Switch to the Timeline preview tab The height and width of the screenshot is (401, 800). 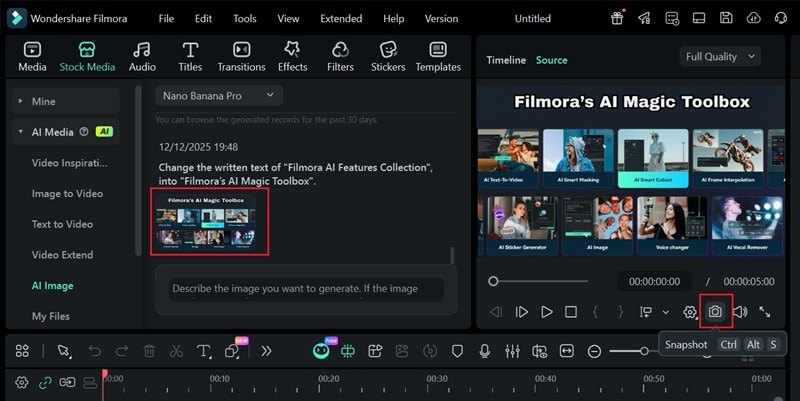[506, 60]
